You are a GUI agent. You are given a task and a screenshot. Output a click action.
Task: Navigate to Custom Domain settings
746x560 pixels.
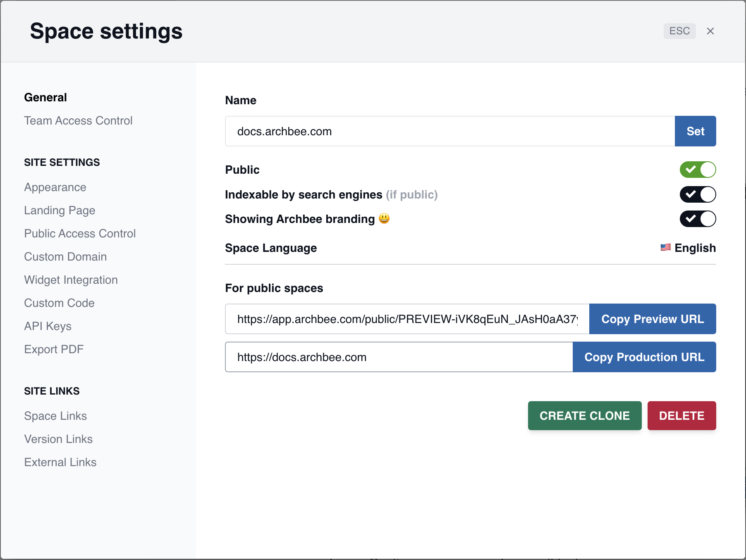[x=65, y=257]
